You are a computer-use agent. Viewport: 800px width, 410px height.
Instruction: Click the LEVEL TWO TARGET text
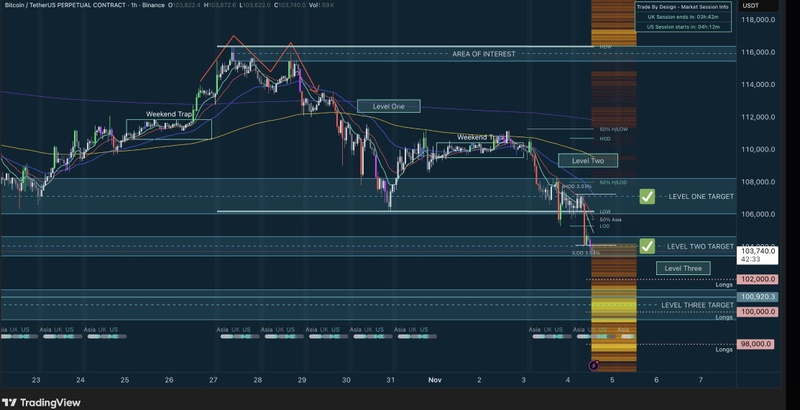coord(701,246)
